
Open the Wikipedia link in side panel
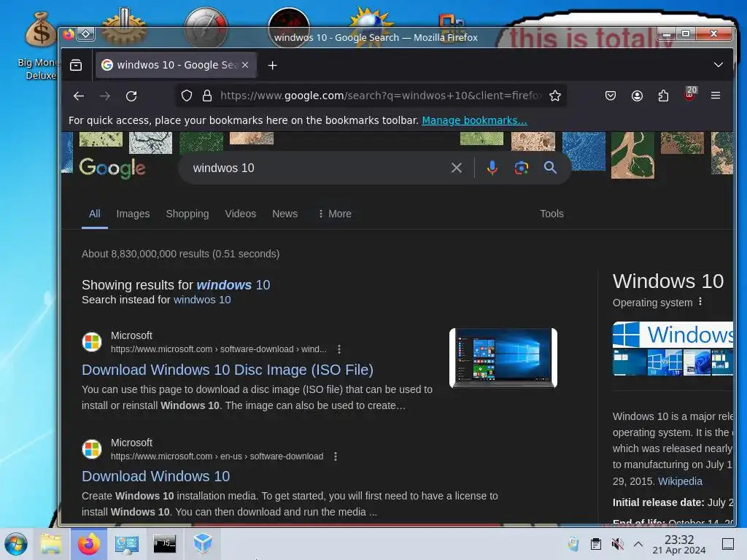pos(680,481)
